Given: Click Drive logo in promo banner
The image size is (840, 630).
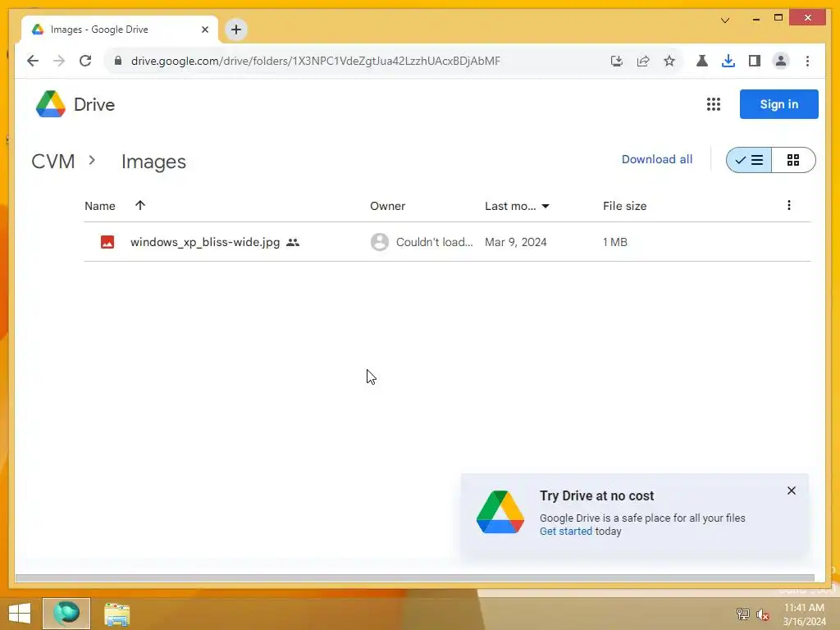Looking at the screenshot, I should [x=500, y=512].
